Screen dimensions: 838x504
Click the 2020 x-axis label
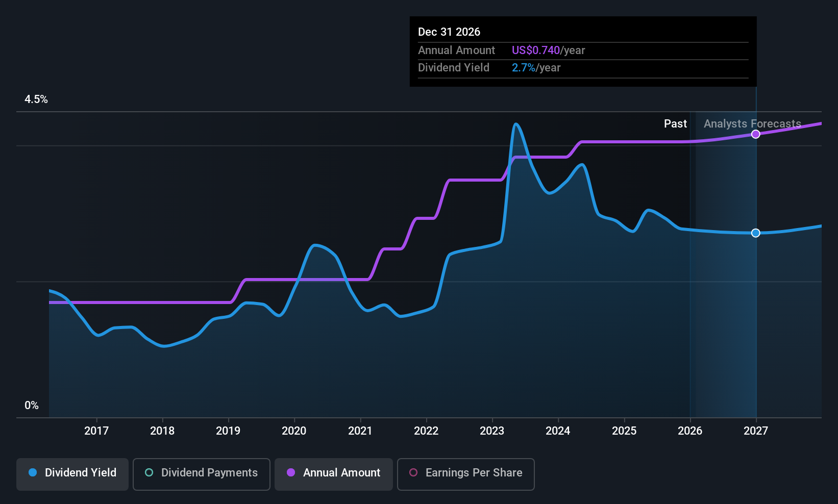tap(294, 431)
